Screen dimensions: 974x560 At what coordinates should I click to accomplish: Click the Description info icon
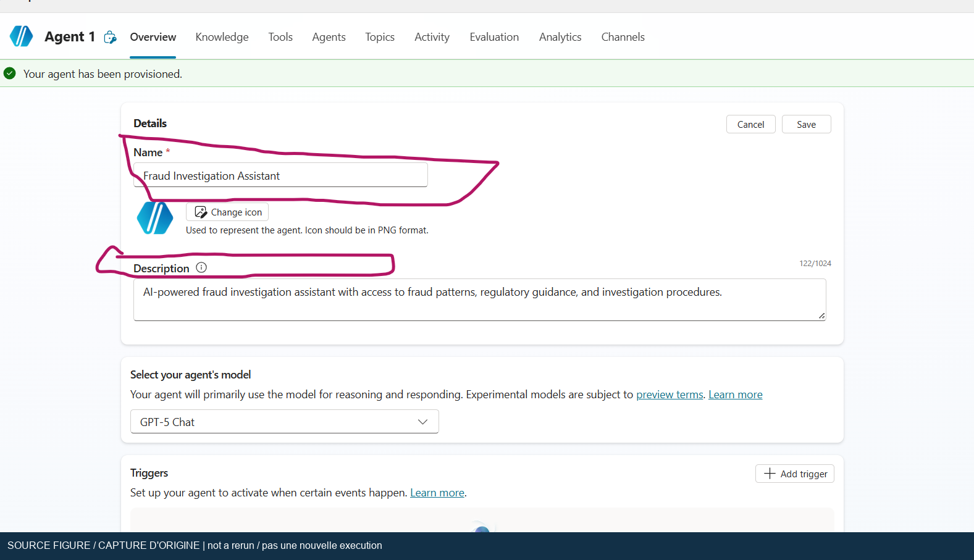click(x=201, y=267)
